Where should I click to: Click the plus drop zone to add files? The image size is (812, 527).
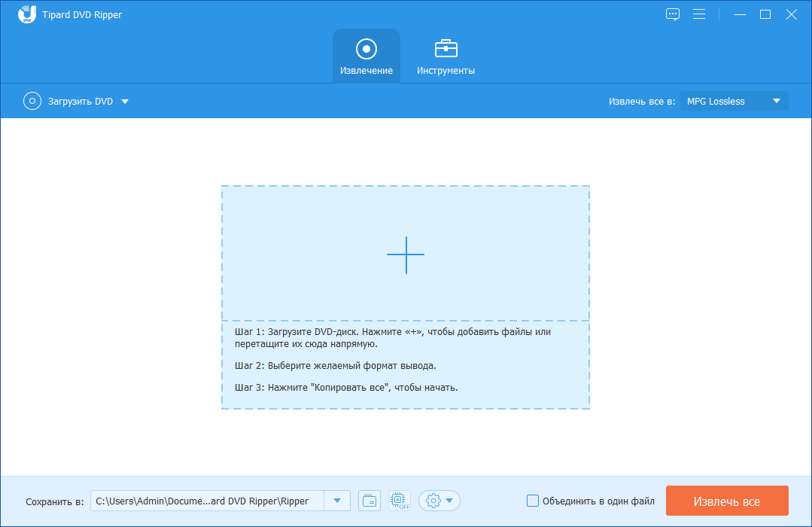click(x=406, y=255)
